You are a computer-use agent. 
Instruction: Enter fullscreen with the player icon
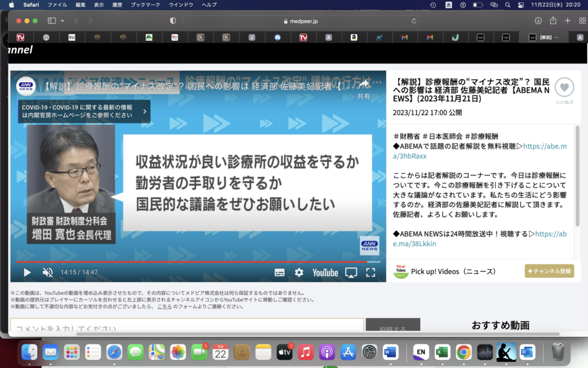click(x=370, y=273)
